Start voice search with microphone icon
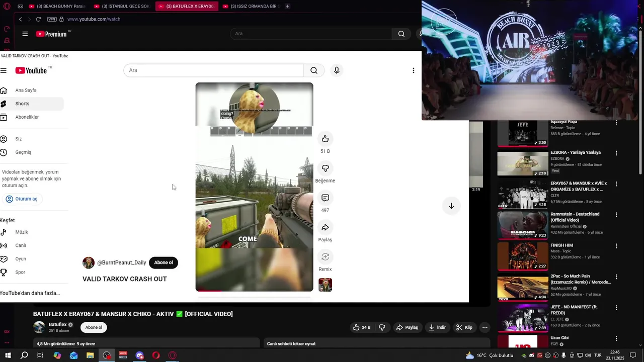This screenshot has height=362, width=644. [x=337, y=70]
